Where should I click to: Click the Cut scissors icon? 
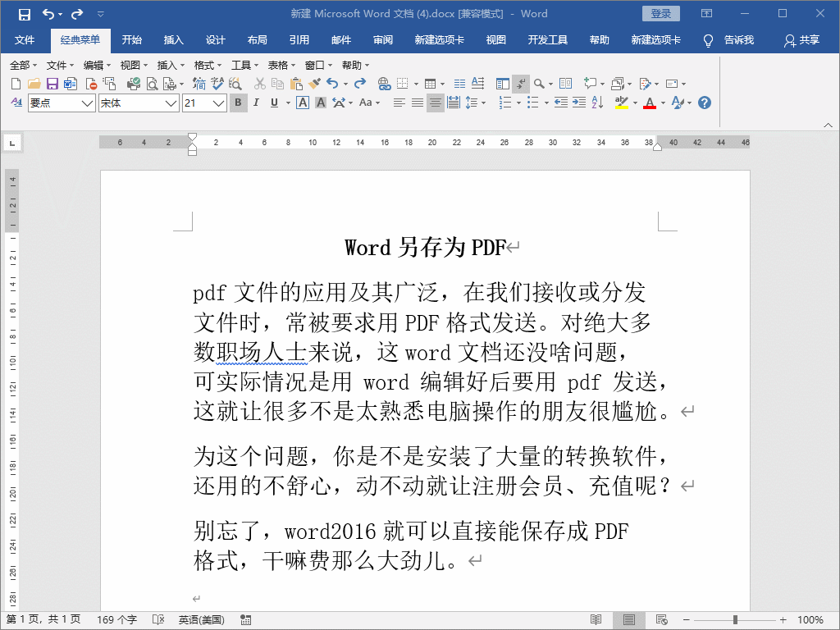(x=260, y=84)
